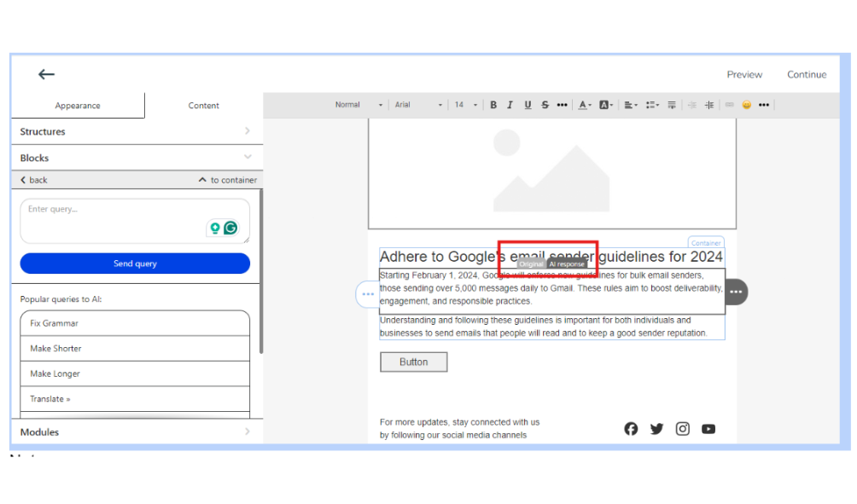Click the left panel vertical scrollbar

pyautogui.click(x=260, y=271)
